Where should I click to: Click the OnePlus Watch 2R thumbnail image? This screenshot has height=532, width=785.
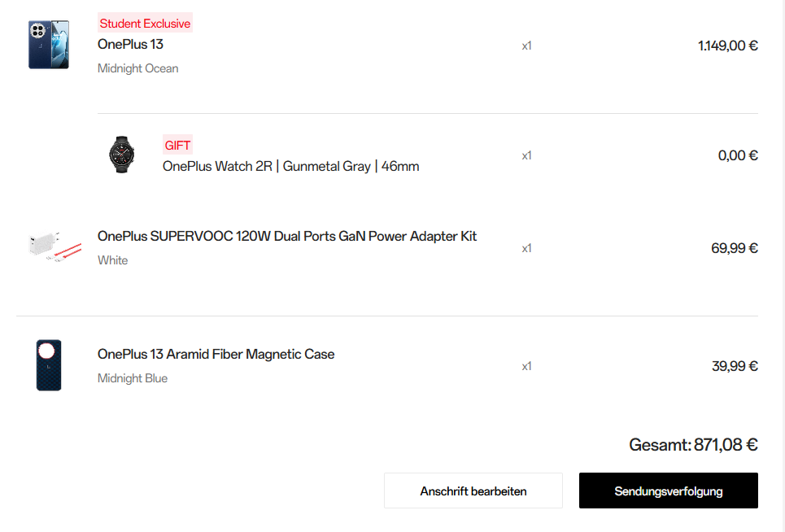[x=121, y=155]
